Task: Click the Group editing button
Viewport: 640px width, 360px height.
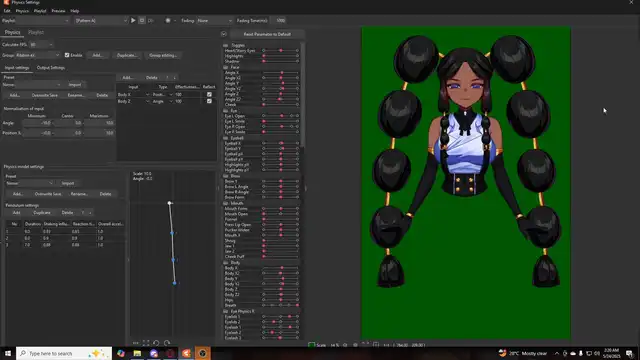Action: click(x=163, y=55)
